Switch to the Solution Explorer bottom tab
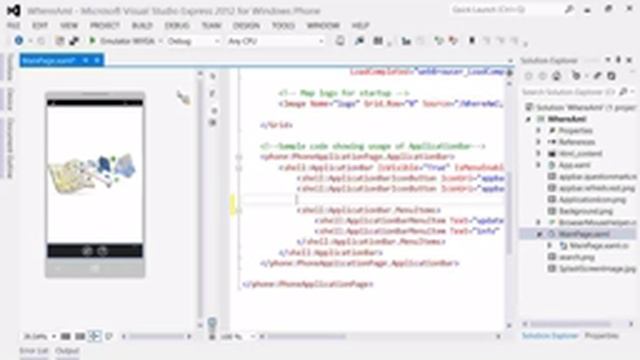The height and width of the screenshot is (360, 640). [x=550, y=336]
